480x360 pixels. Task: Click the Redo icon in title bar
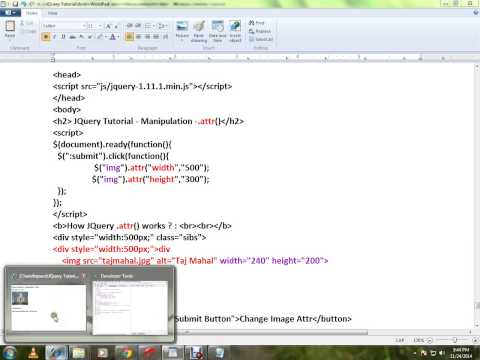point(32,4)
